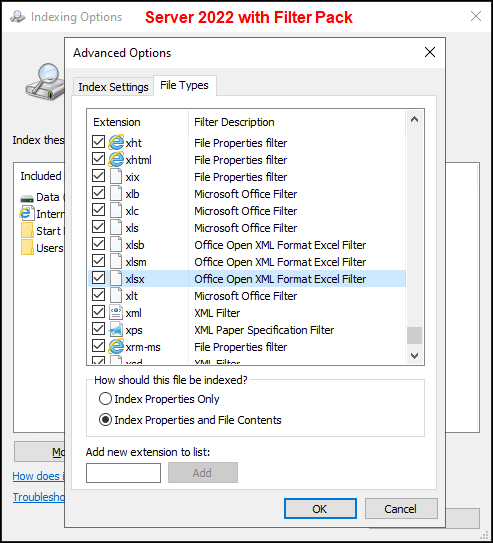Select the File Types tab
493x543 pixels.
(x=185, y=85)
